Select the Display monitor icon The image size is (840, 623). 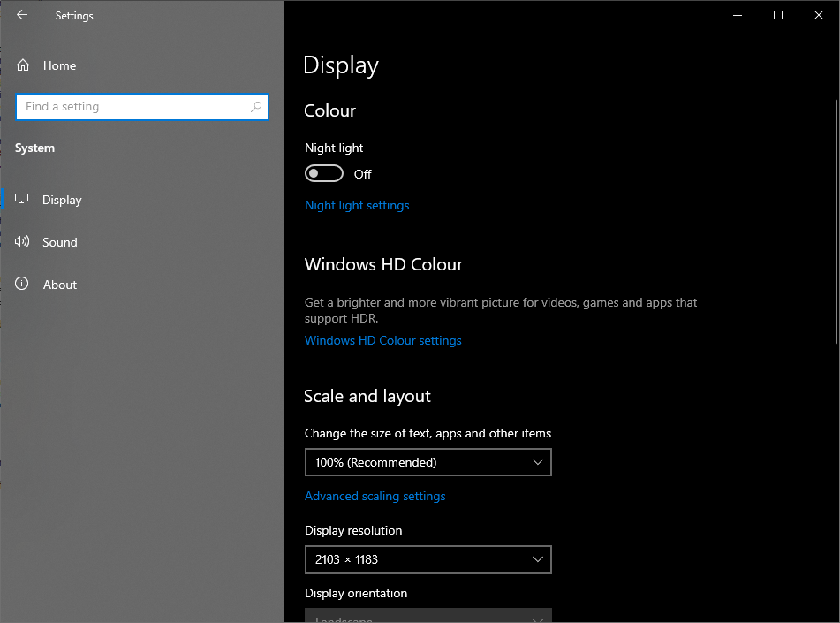(21, 199)
